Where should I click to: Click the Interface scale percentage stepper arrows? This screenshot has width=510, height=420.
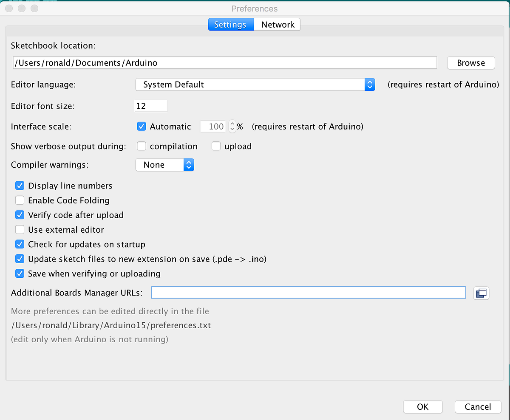pos(233,126)
